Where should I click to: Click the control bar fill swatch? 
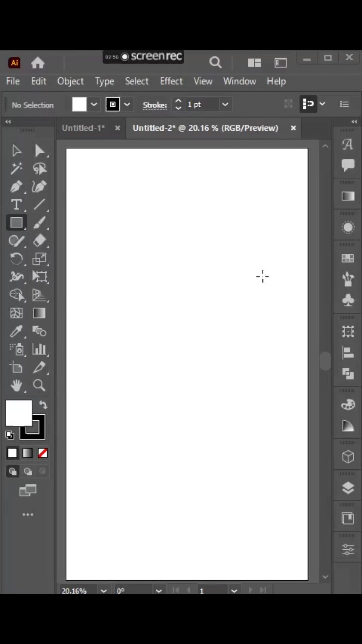79,104
